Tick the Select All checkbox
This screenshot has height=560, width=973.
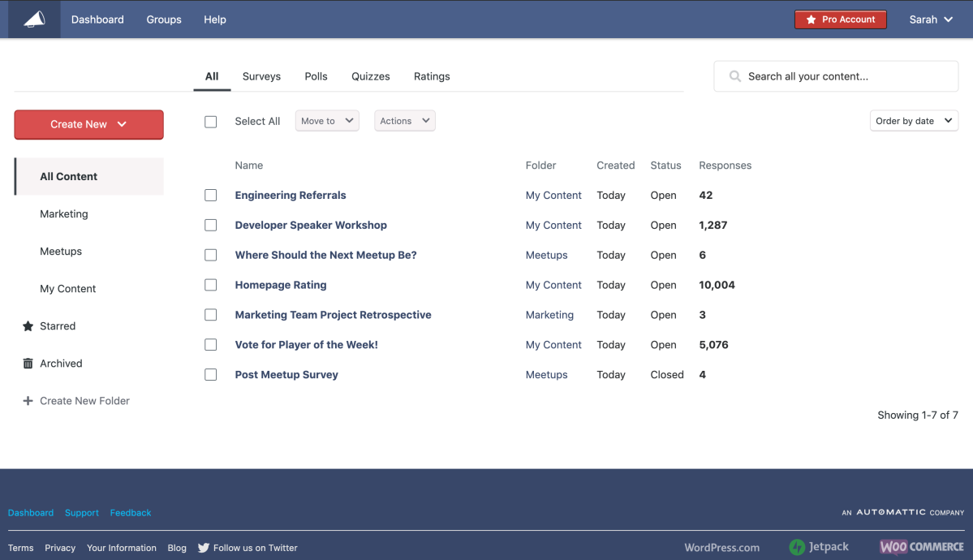211,122
